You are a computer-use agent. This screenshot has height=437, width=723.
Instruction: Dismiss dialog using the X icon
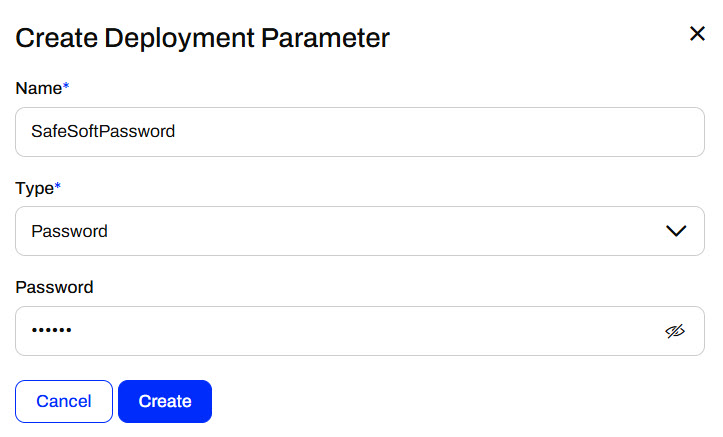point(697,34)
